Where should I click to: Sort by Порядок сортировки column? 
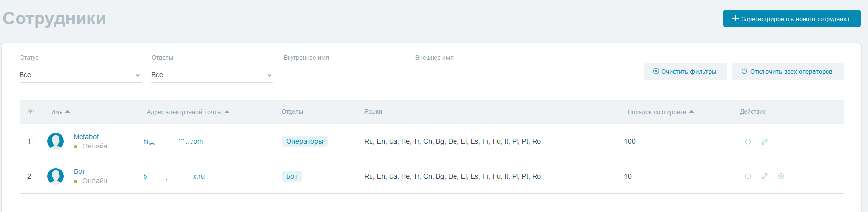pos(661,112)
